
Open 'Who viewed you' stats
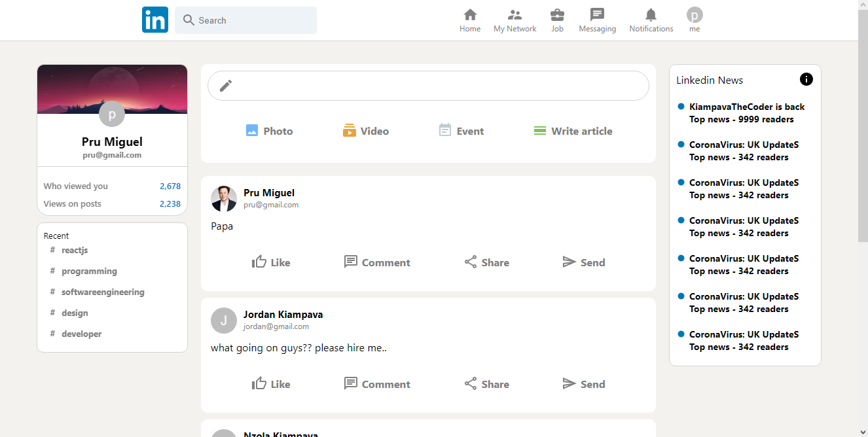75,186
